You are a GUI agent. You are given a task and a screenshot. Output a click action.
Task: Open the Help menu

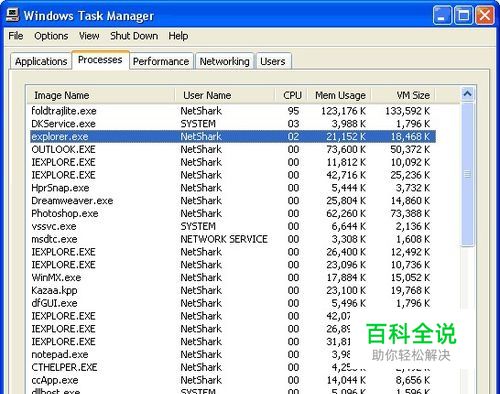[178, 36]
